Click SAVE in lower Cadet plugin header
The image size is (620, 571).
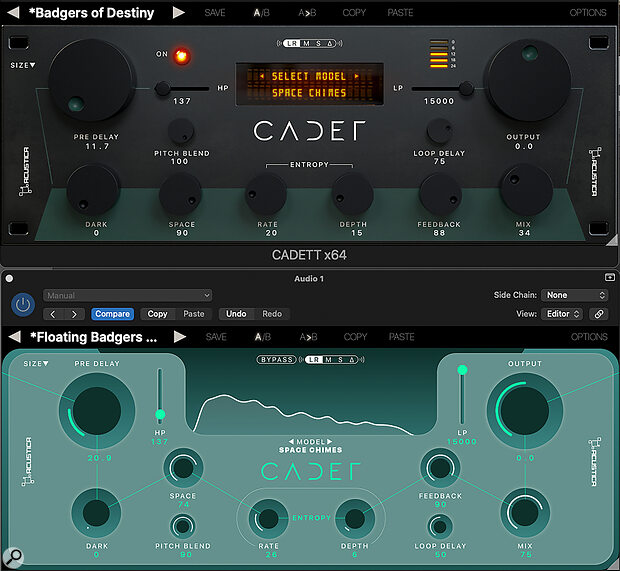pyautogui.click(x=216, y=337)
